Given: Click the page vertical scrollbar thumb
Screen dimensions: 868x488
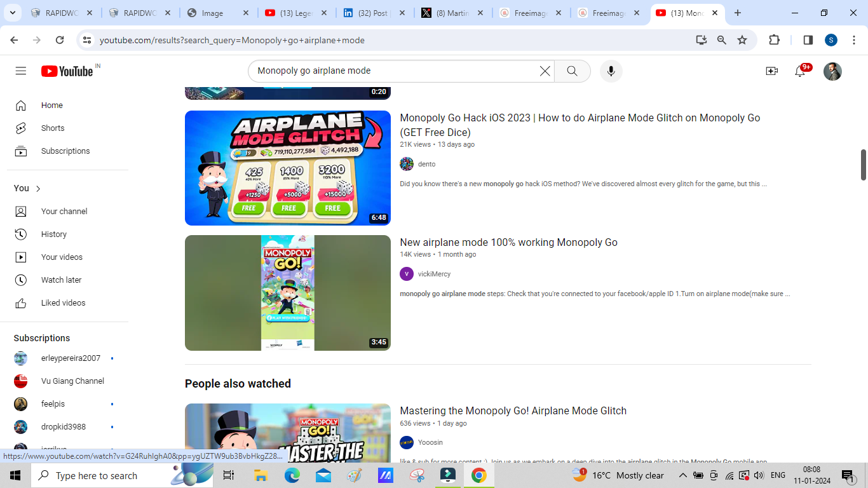Looking at the screenshot, I should [864, 165].
